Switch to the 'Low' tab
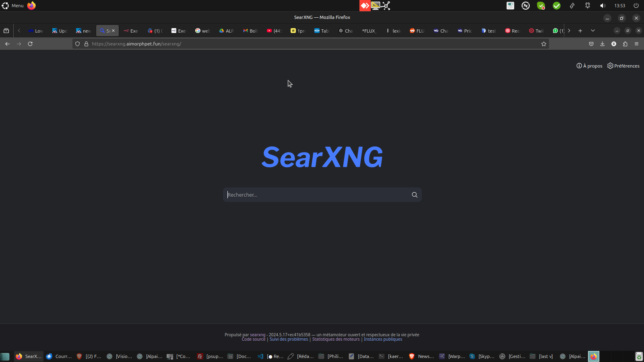Image resolution: width=644 pixels, height=362 pixels. pos(36,31)
